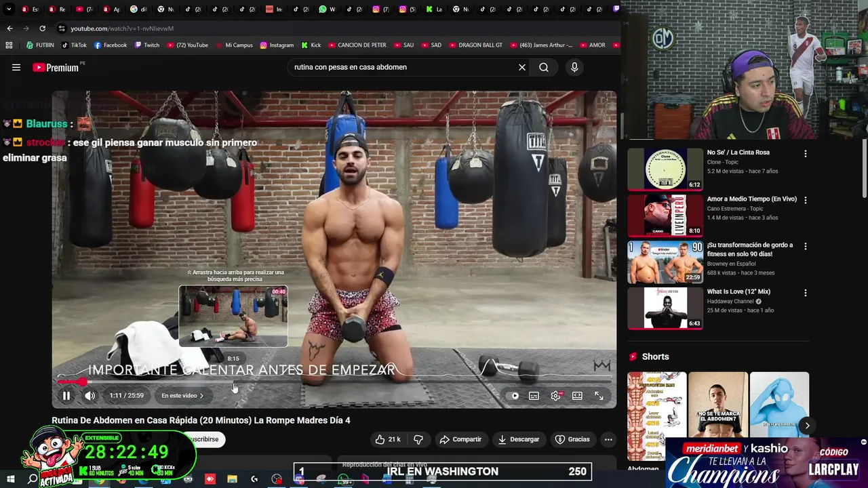Open Chrome apps grid in bookmarks bar
The height and width of the screenshot is (488, 868).
coord(9,45)
